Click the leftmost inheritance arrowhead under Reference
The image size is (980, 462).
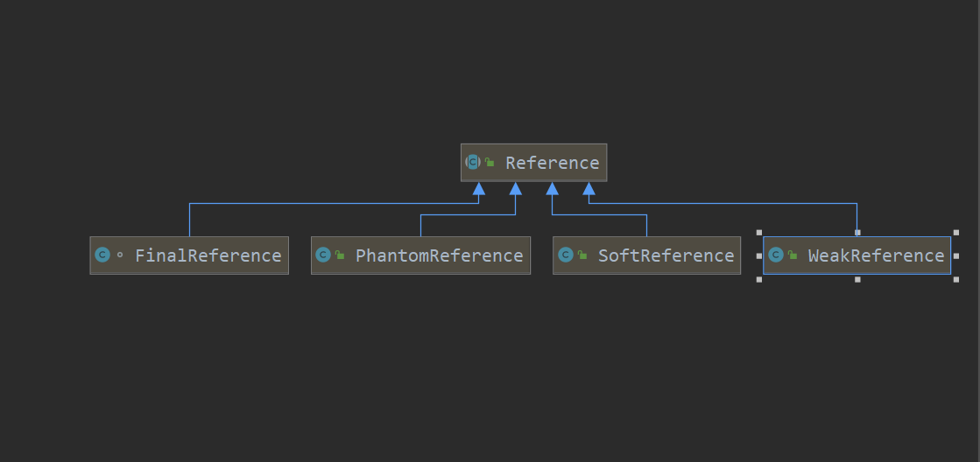[x=478, y=189]
